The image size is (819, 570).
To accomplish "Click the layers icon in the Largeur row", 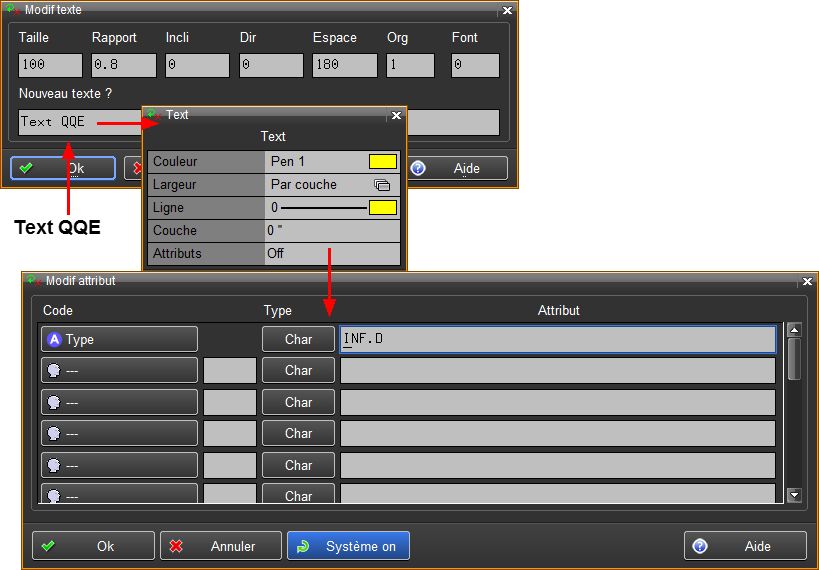I will (x=381, y=185).
